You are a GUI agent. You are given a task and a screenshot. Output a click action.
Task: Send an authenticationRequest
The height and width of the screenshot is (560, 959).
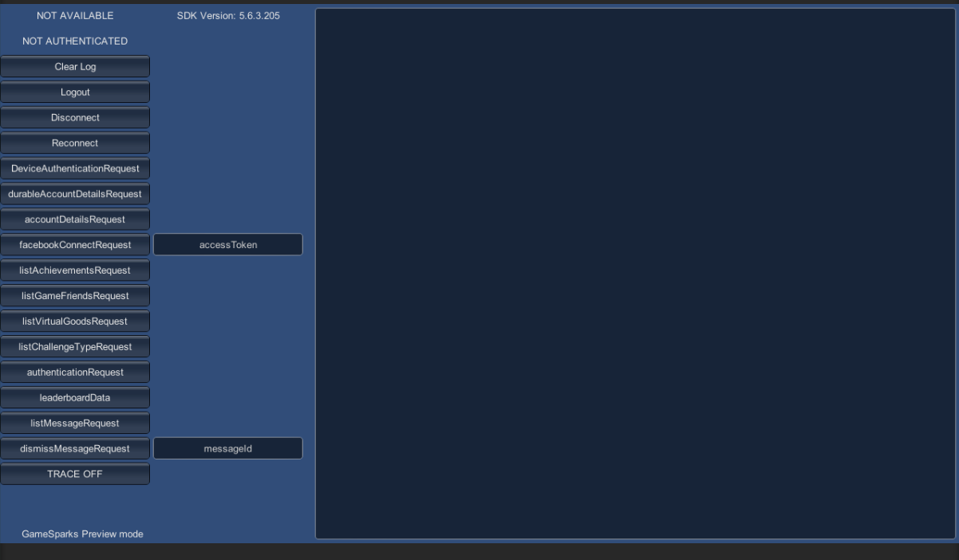76,372
